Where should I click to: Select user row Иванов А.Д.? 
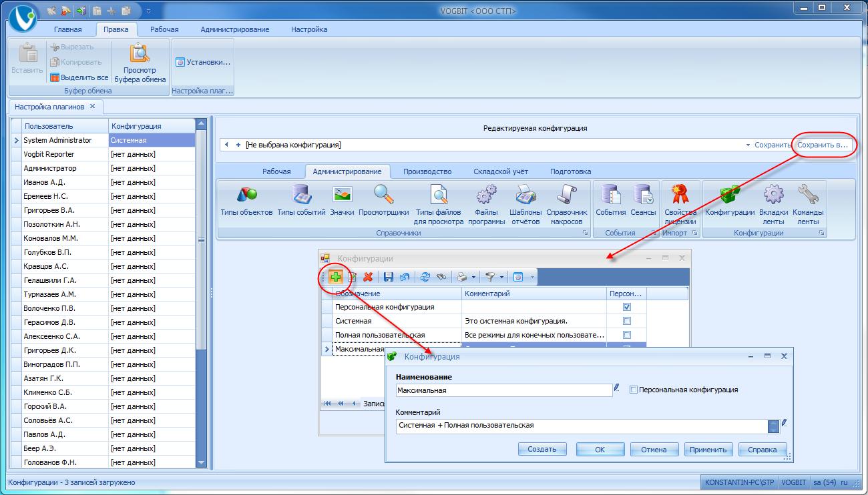click(x=103, y=182)
